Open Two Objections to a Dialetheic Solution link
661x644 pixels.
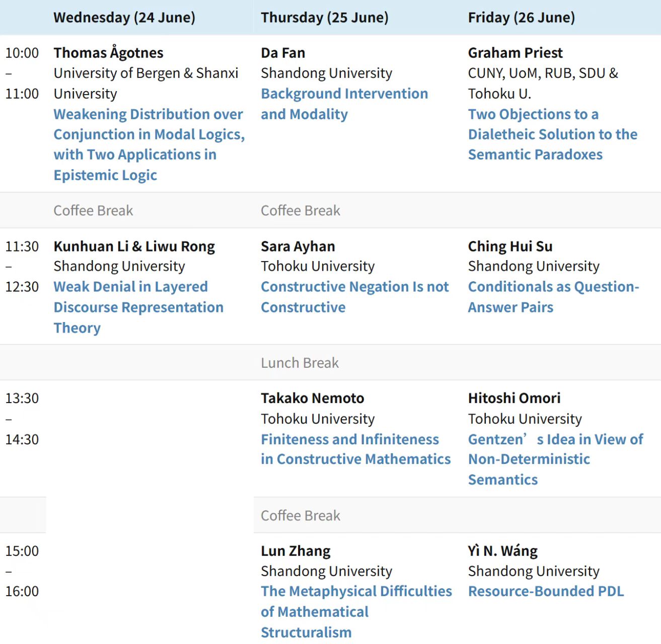pos(553,134)
